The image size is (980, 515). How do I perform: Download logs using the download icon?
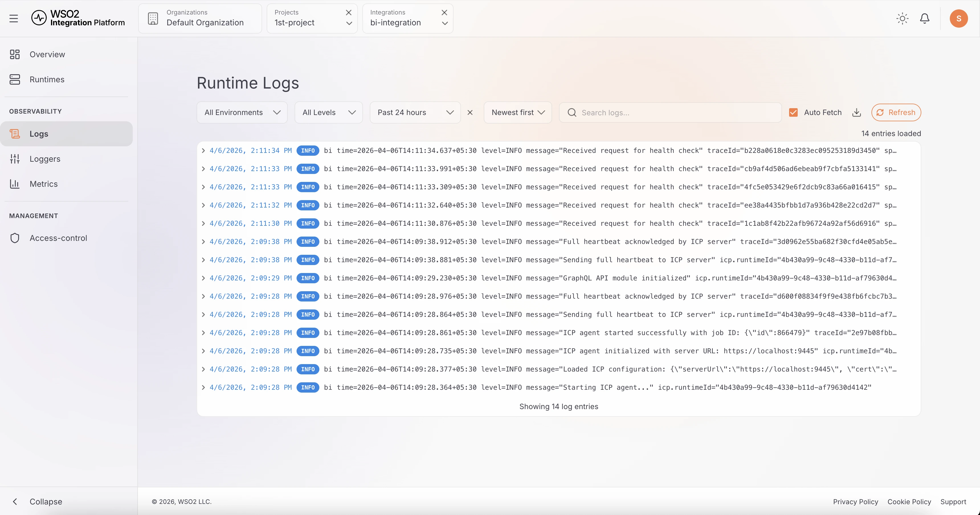(856, 112)
